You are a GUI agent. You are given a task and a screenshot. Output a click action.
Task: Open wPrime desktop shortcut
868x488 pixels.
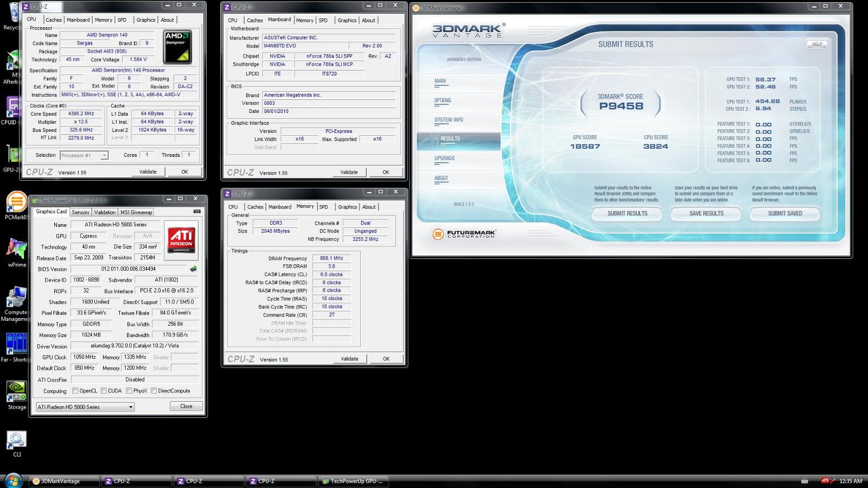point(17,252)
